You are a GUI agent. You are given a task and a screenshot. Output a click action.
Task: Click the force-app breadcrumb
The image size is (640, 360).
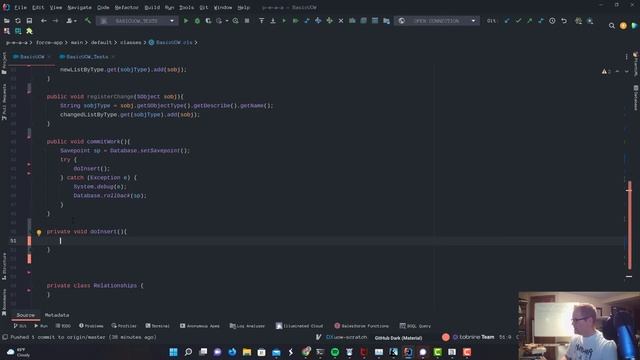point(49,42)
